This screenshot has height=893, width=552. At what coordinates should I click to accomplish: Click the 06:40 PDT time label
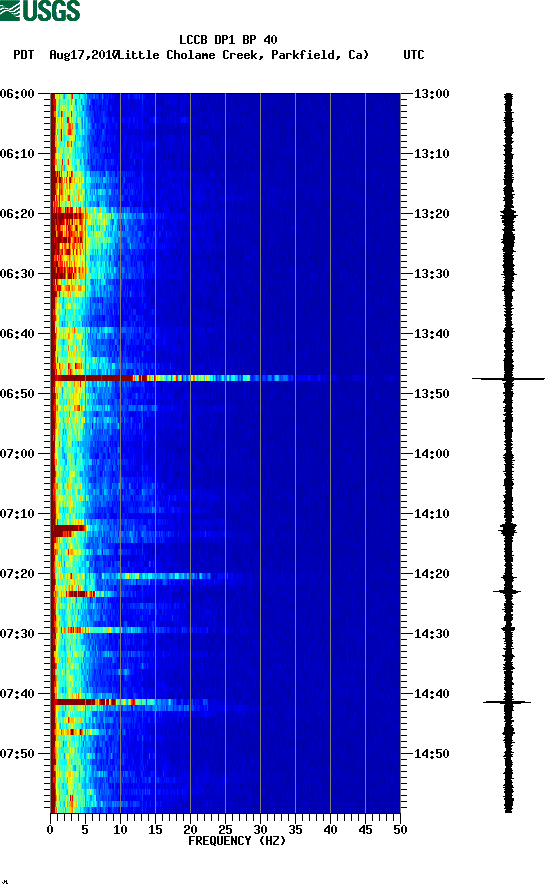(17, 334)
